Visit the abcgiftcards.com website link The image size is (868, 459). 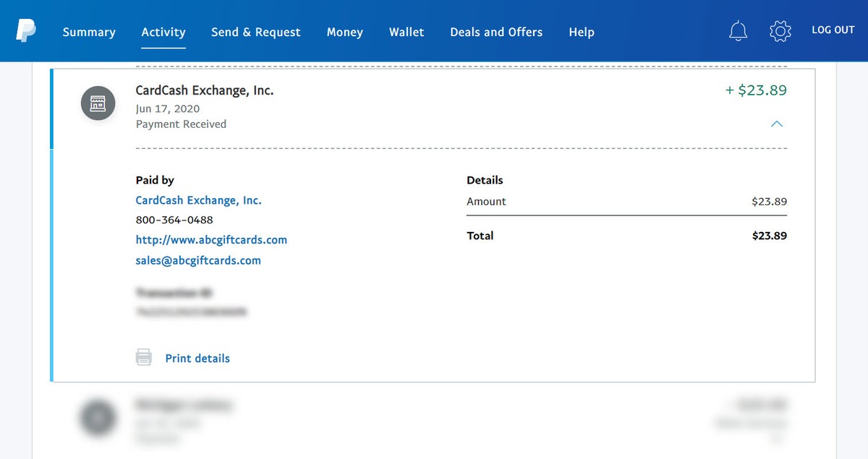(211, 240)
